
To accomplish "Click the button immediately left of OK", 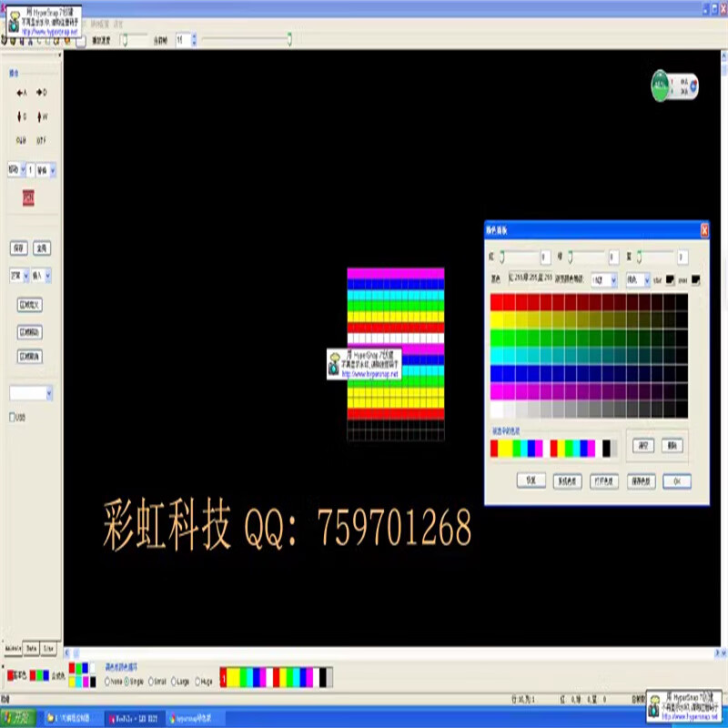I will (642, 481).
